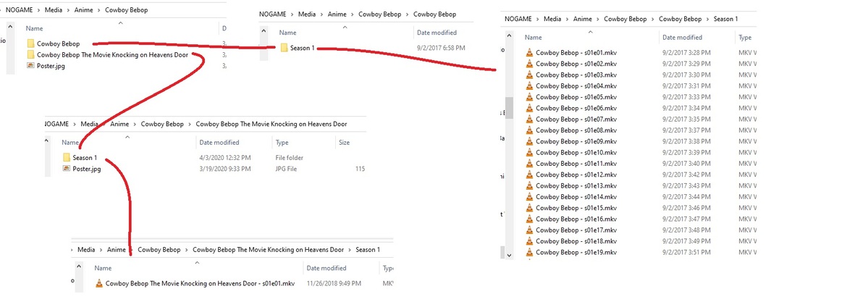
Task: Select VLC icon for Cowboy Bebop - s01e11.mkv
Action: point(530,164)
